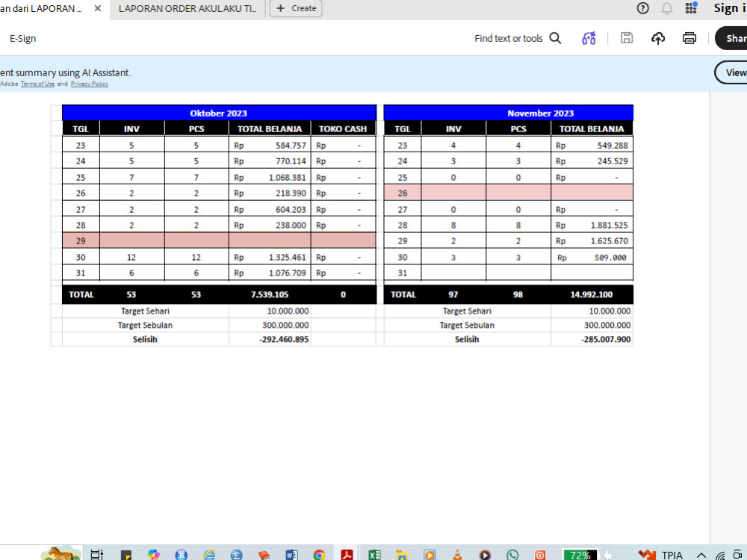Image resolution: width=747 pixels, height=560 pixels.
Task: Click the Save floppy disk icon
Action: [627, 38]
